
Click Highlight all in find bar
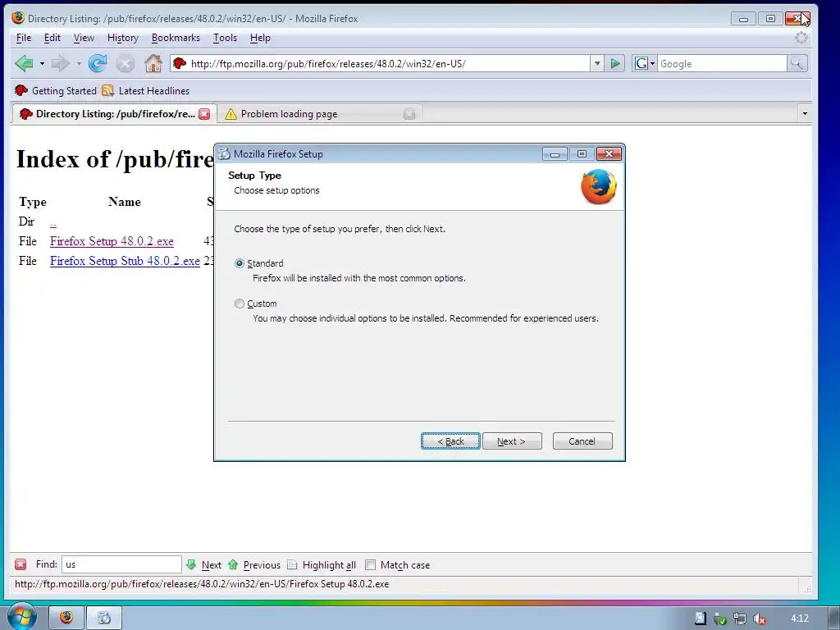[x=322, y=564]
